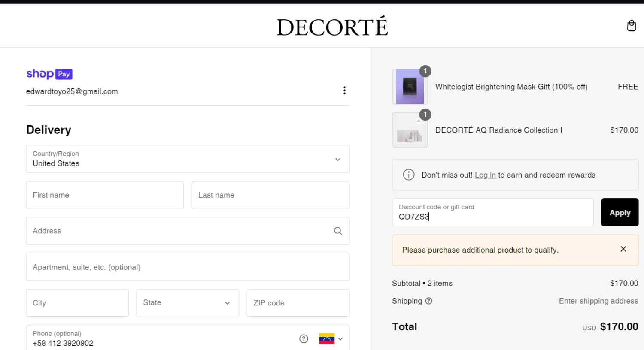Image resolution: width=644 pixels, height=350 pixels.
Task: Click the DECORTÉ logo
Action: [x=332, y=27]
